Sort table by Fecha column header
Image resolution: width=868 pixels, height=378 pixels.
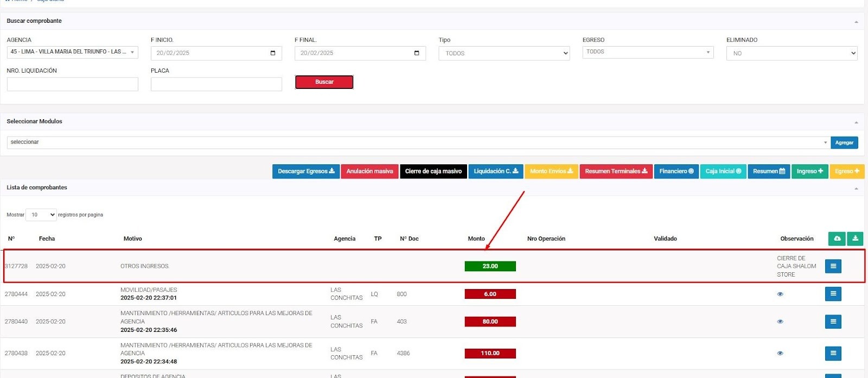47,239
